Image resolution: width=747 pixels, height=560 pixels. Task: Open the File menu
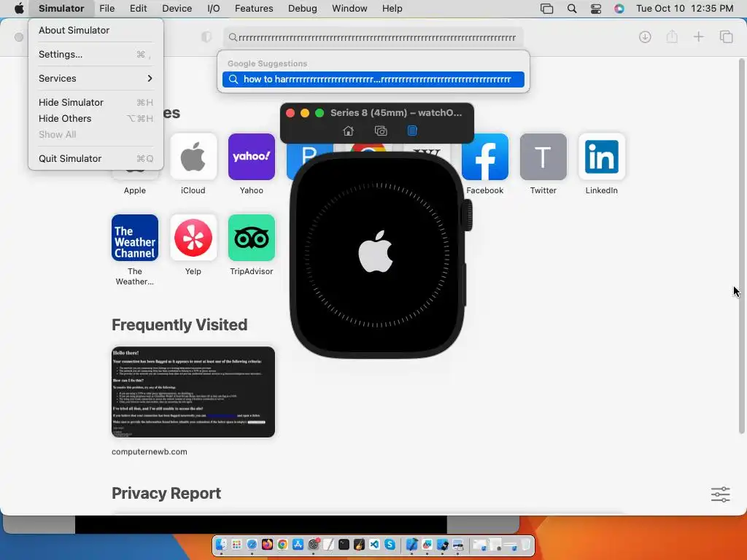107,9
